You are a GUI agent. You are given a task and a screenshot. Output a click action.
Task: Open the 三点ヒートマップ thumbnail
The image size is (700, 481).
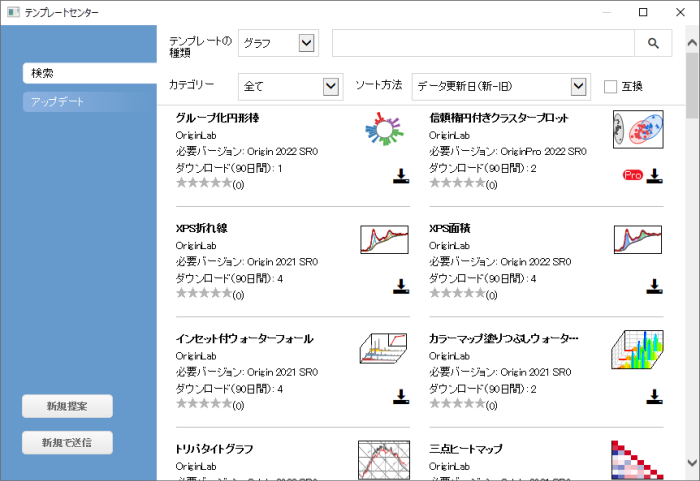coord(637,460)
